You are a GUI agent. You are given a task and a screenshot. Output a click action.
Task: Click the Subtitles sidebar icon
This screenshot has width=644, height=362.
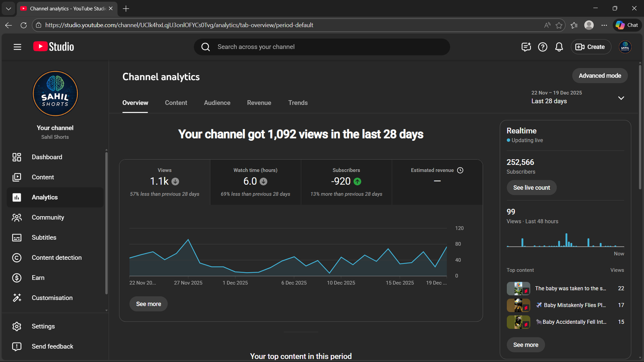(17, 238)
